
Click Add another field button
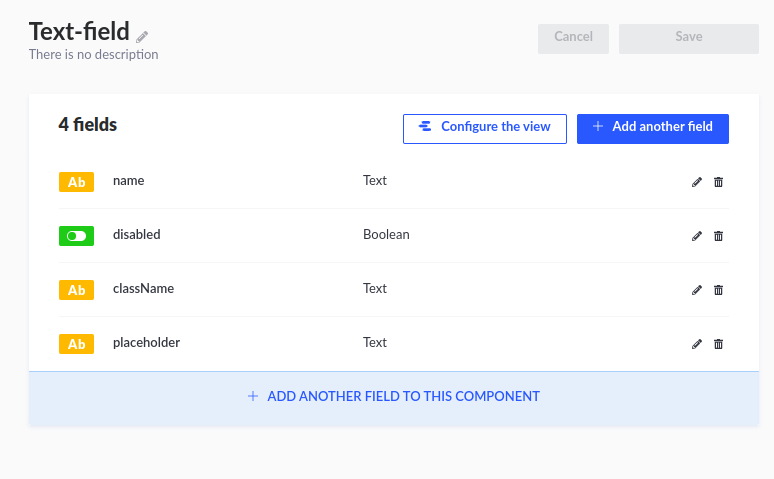pos(653,129)
